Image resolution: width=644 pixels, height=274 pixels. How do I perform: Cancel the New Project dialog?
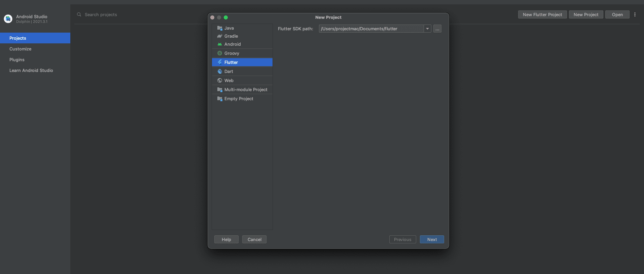point(254,240)
